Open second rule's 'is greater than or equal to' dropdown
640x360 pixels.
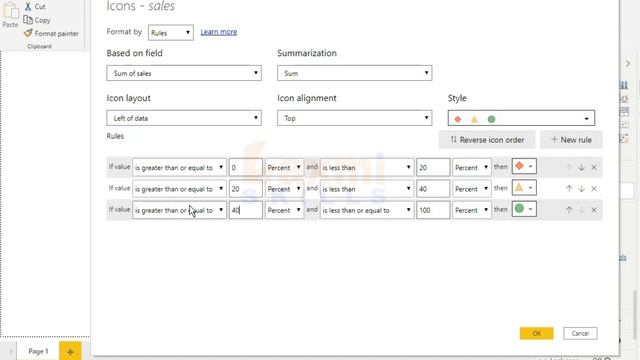[179, 189]
